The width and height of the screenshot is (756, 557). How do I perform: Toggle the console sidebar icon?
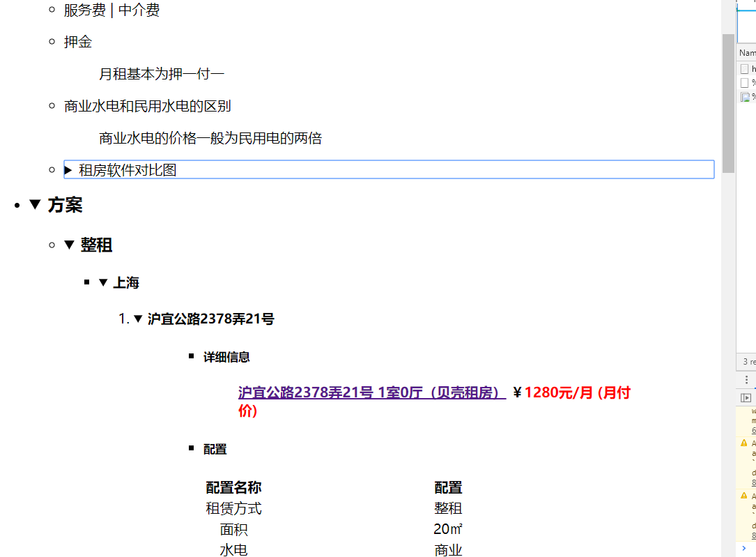746,398
